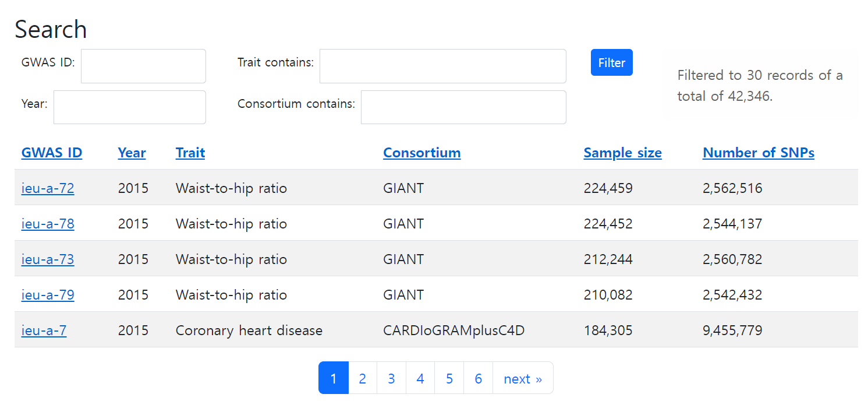Sort results by Consortium column

(421, 152)
